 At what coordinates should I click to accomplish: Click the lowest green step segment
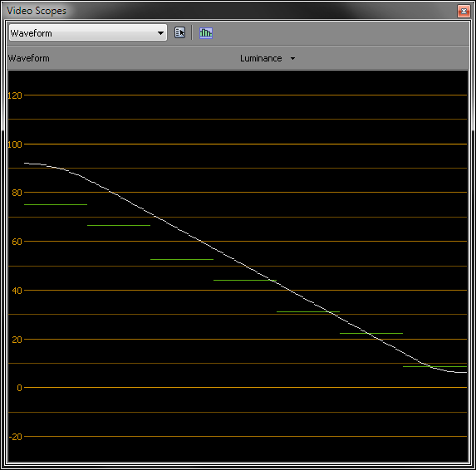(x=434, y=366)
